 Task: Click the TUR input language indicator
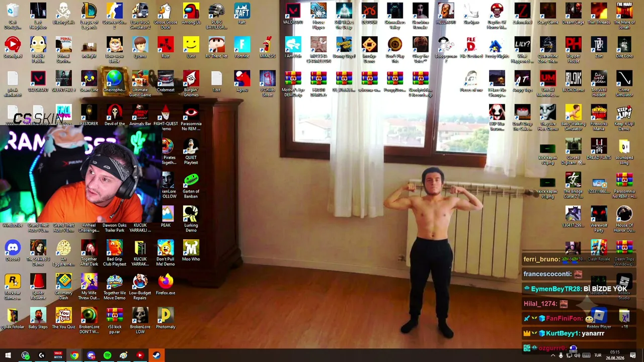pyautogui.click(x=599, y=355)
